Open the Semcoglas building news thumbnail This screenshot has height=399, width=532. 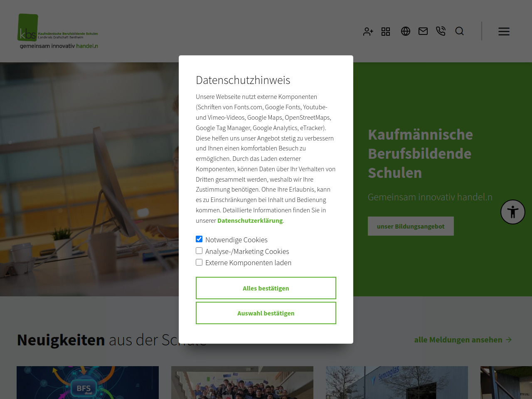[x=397, y=382]
